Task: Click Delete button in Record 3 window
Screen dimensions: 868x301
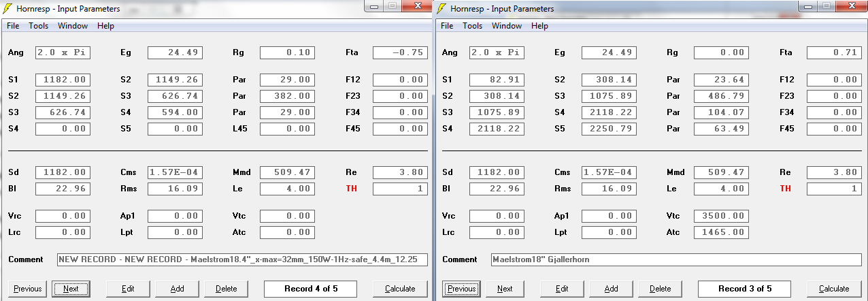Action: point(660,289)
